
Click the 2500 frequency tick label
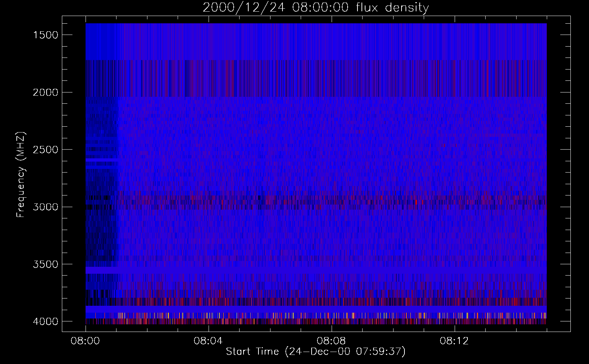46,150
